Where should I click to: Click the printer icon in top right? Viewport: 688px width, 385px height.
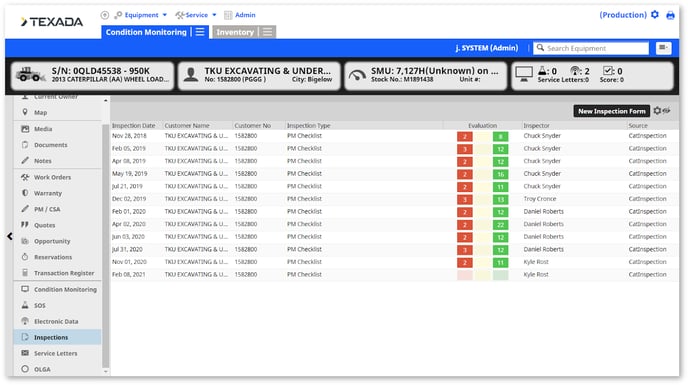click(x=670, y=15)
